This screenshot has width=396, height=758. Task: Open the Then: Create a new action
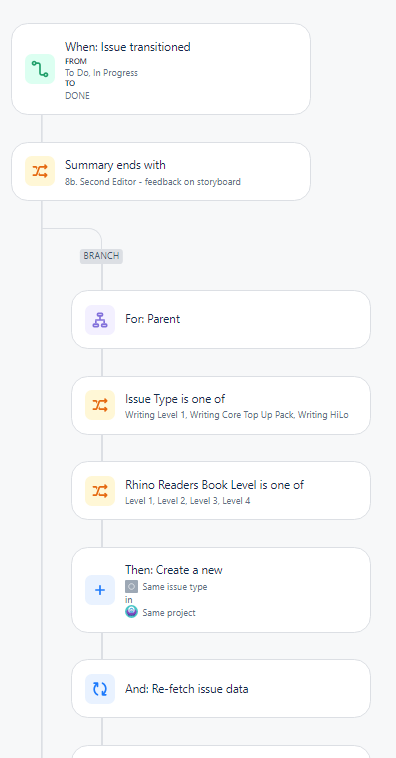click(221, 590)
